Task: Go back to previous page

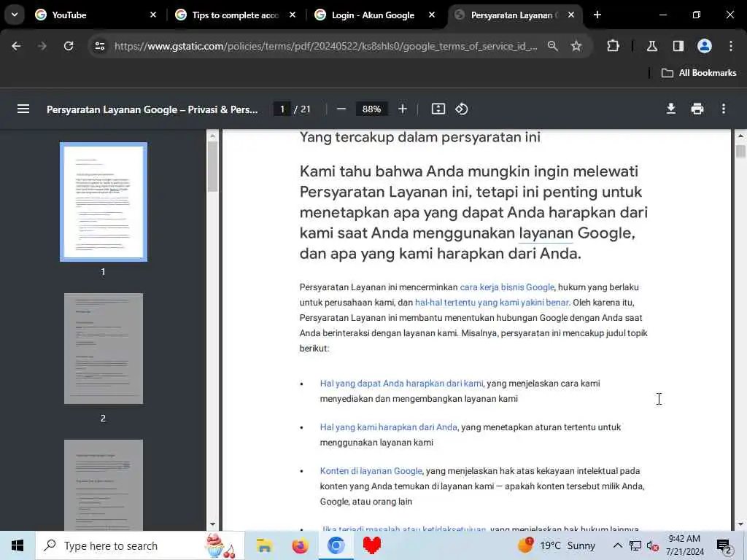Action: (x=16, y=46)
